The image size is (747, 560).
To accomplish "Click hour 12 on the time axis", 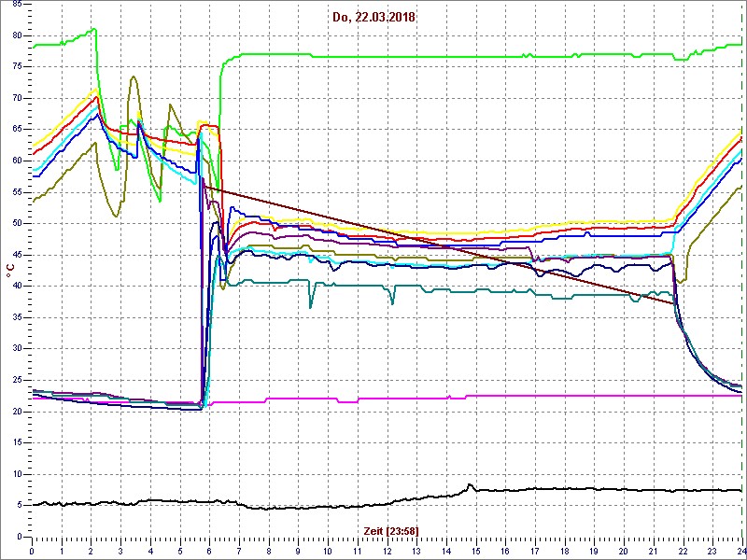I will pos(387,550).
